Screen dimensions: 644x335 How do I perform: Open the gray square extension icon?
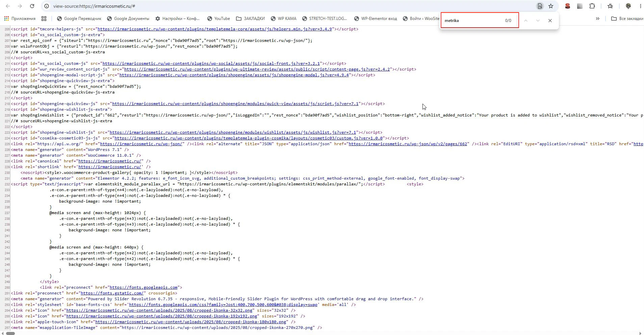(x=580, y=6)
